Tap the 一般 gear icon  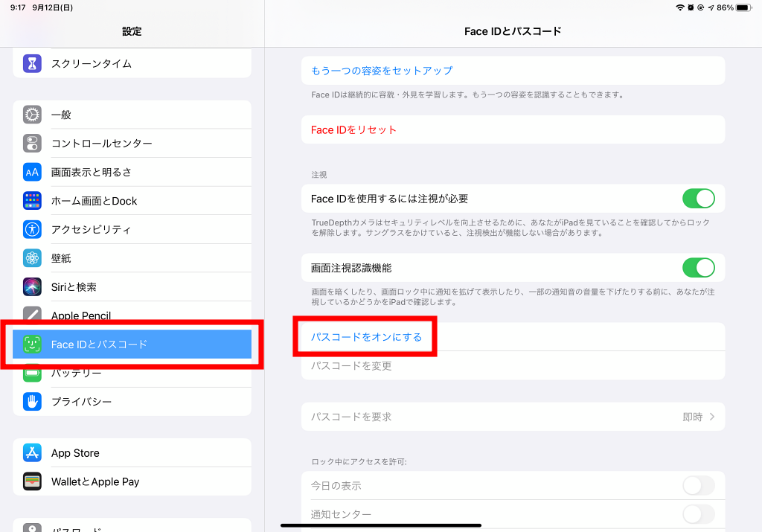point(32,115)
